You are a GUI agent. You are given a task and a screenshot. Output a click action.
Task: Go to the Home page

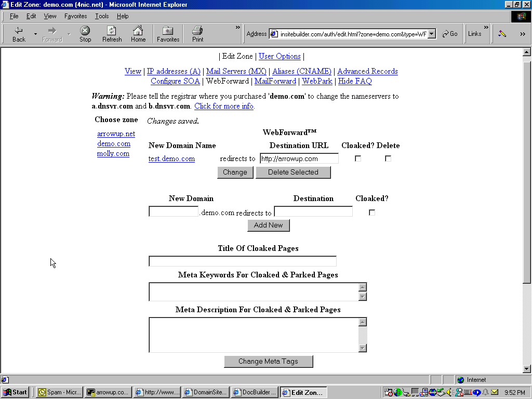[x=138, y=34]
